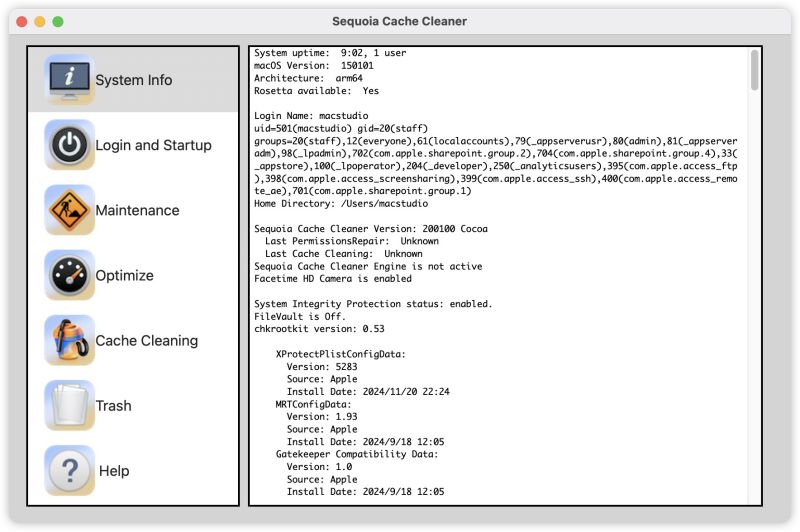The height and width of the screenshot is (532, 800).
Task: Open the Login and Startup section label
Action: [153, 145]
